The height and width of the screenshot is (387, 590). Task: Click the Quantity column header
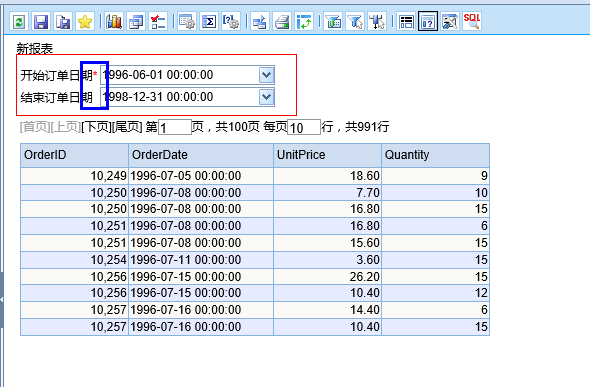coord(435,155)
